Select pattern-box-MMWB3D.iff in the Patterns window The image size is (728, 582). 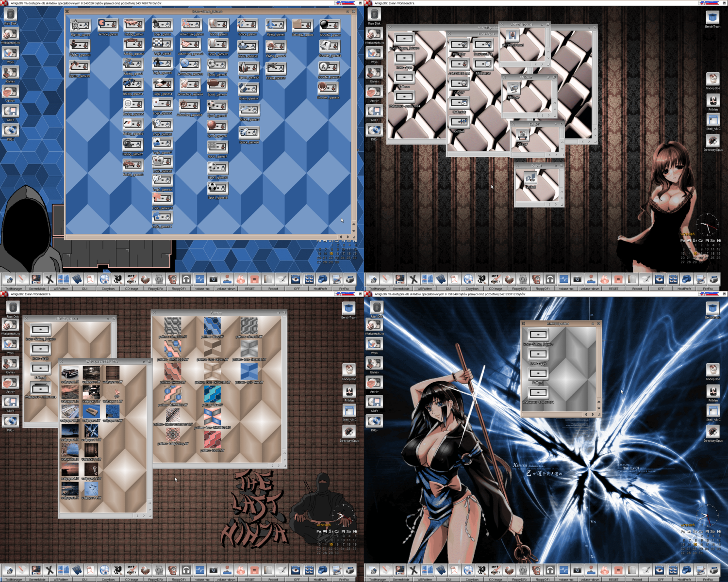pyautogui.click(x=212, y=417)
